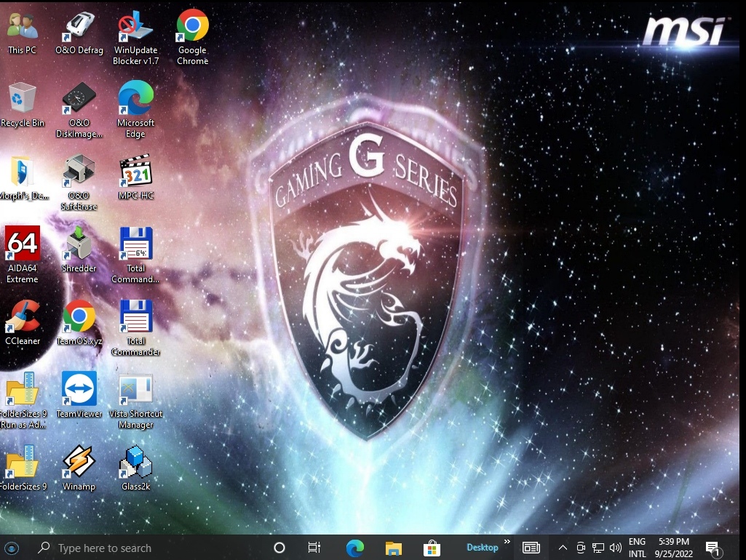Open Microsoft Edge from taskbar
Viewport: 746px width, 560px height.
pos(355,548)
